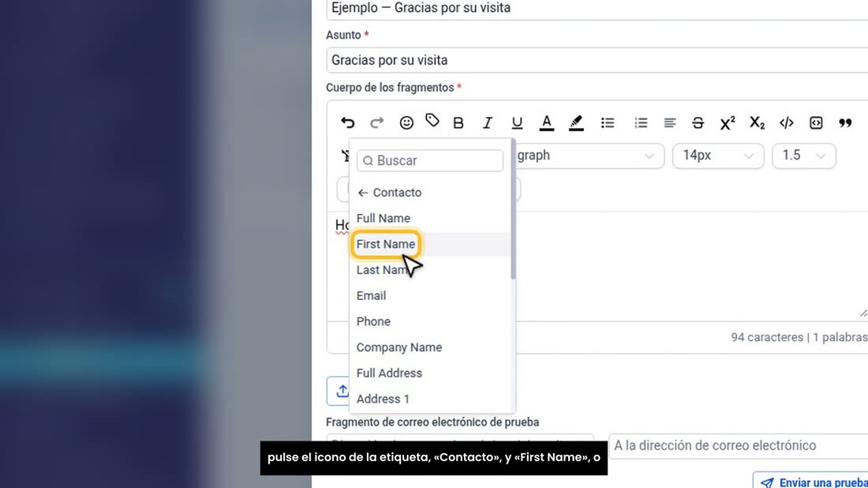Insert a blockquote

(x=845, y=123)
